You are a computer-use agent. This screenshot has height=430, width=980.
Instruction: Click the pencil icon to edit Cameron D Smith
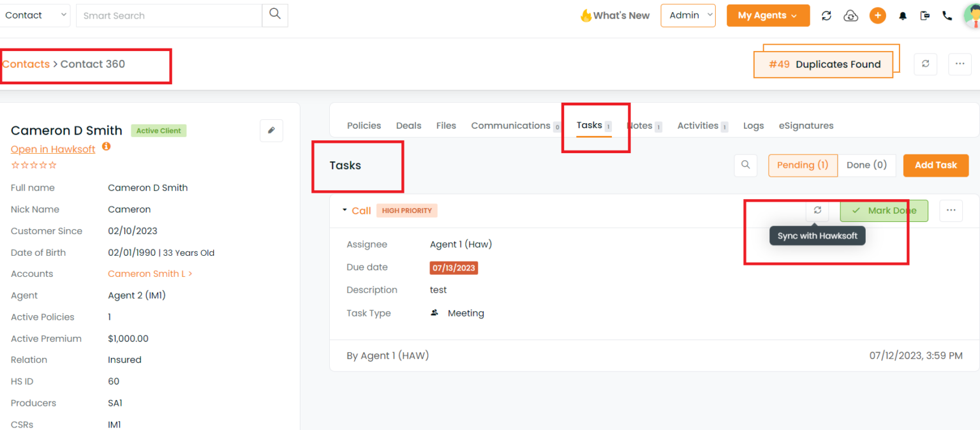click(271, 130)
